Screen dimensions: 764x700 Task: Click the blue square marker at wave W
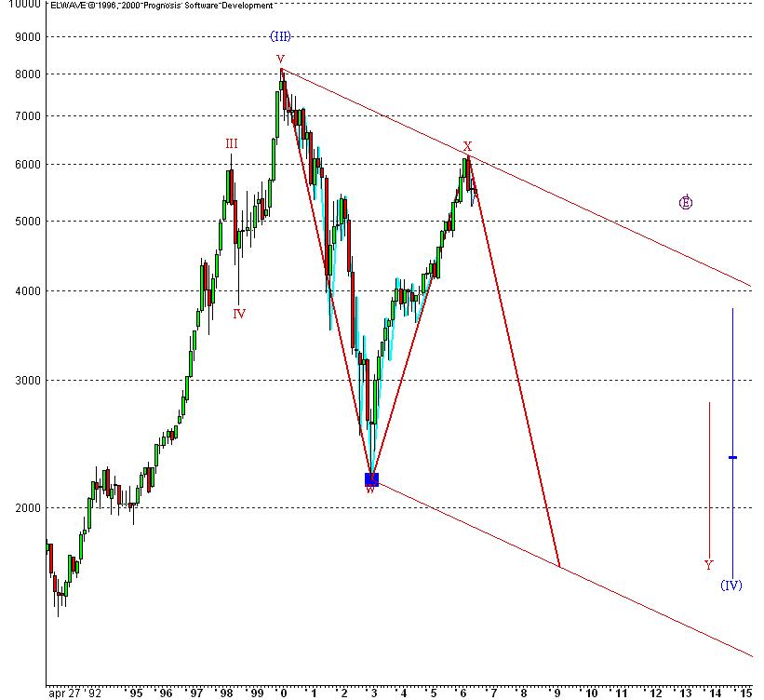(371, 479)
